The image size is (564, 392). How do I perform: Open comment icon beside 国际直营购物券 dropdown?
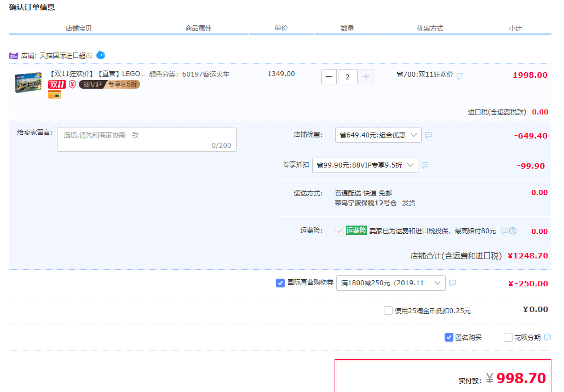(452, 283)
